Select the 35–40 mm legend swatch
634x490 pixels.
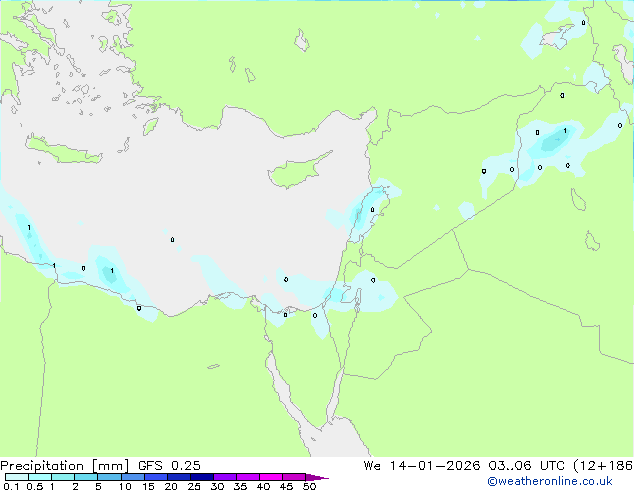click(248, 477)
